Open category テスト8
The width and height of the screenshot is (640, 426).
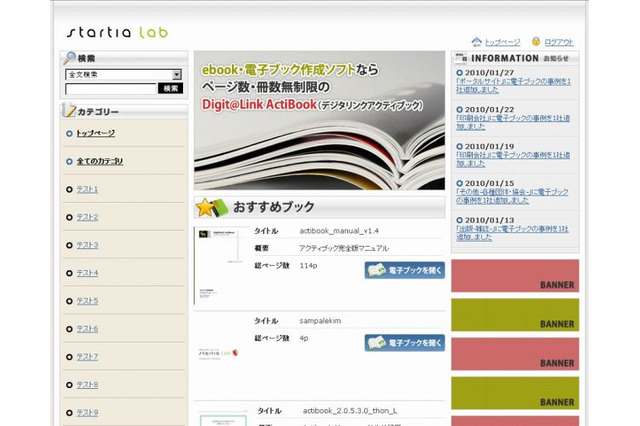click(87, 385)
